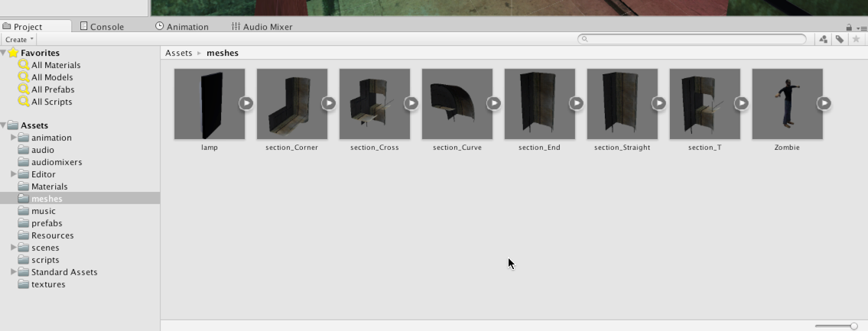Select the section_Corner mesh thumbnail
Viewport: 868px width, 331px height.
pos(291,104)
